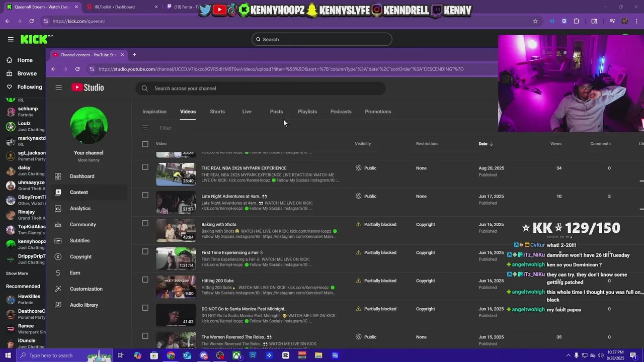644x362 pixels.
Task: Switch to the Shorts tab
Action: 217,112
